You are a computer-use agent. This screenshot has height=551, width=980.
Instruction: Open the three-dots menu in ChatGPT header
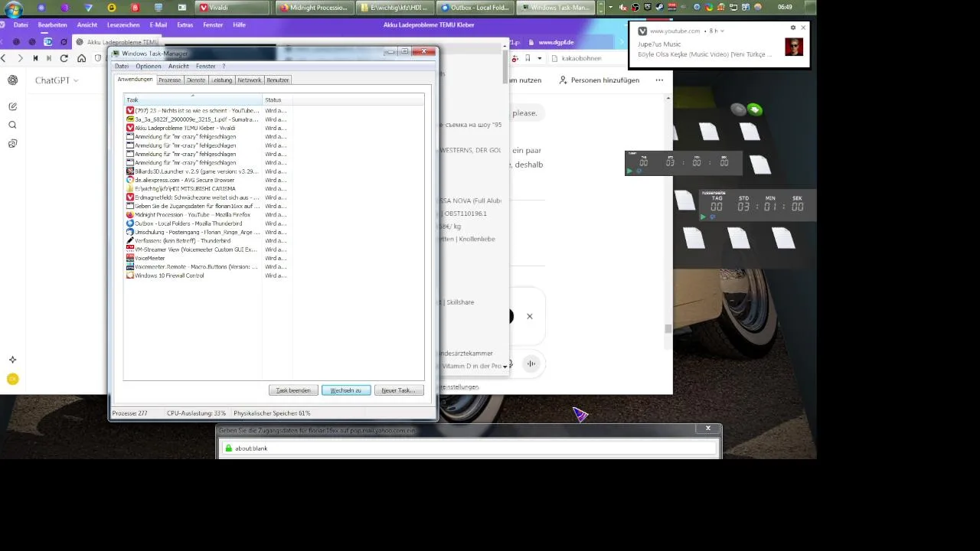[659, 80]
